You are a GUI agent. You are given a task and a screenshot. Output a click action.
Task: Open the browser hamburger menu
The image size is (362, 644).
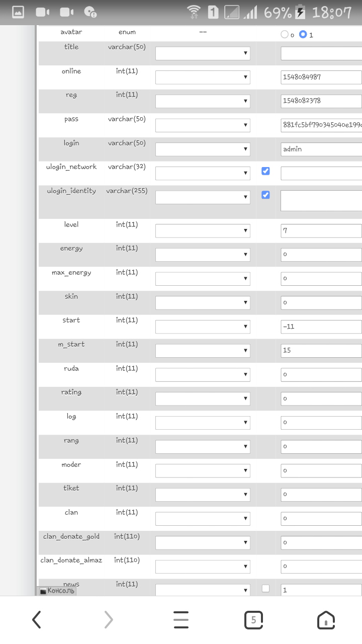181,620
